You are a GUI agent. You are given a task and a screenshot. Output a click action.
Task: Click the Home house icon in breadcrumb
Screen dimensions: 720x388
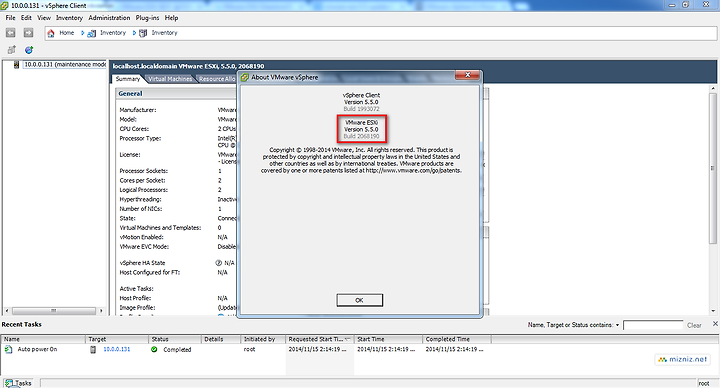coord(51,33)
